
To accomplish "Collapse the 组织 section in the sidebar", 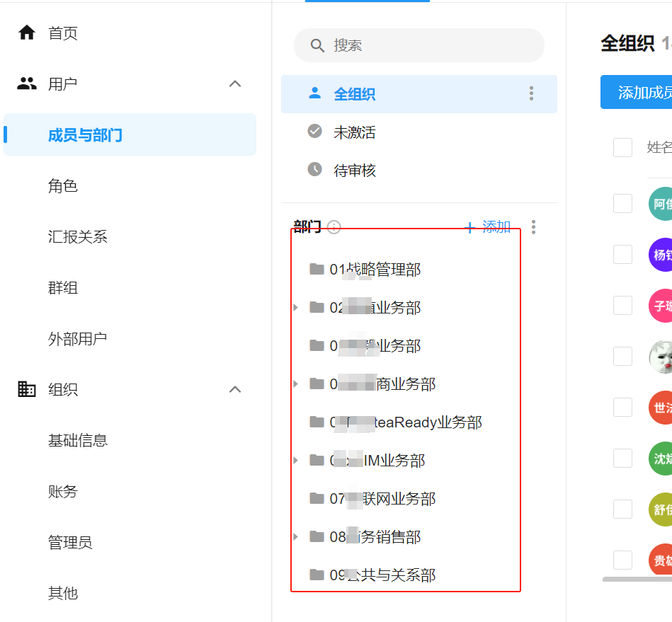I will 235,389.
